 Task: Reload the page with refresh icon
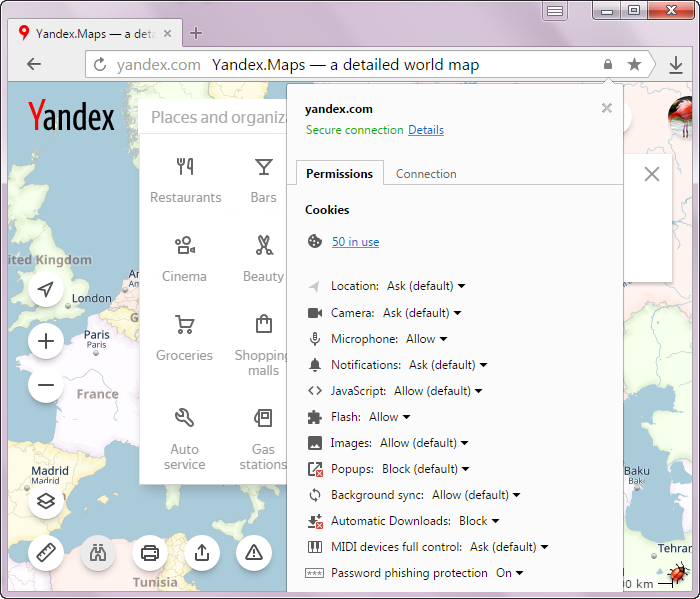[100, 65]
